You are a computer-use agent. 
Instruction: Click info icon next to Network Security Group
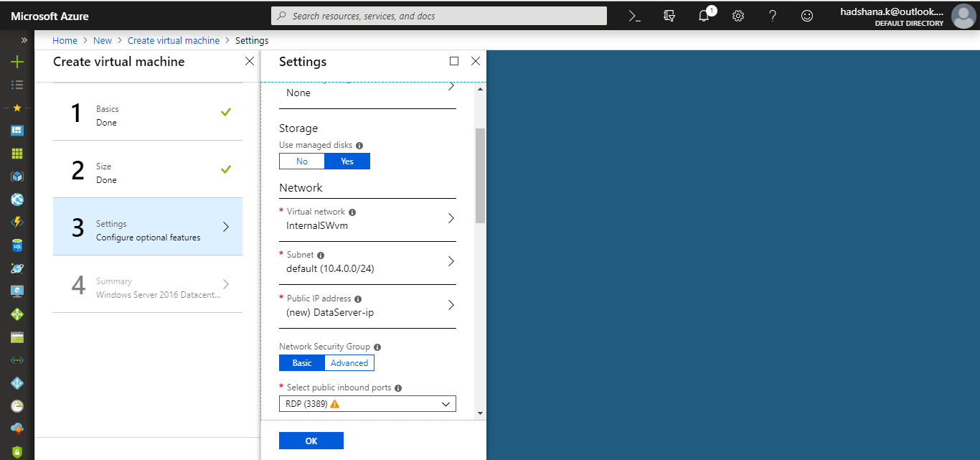pyautogui.click(x=377, y=347)
